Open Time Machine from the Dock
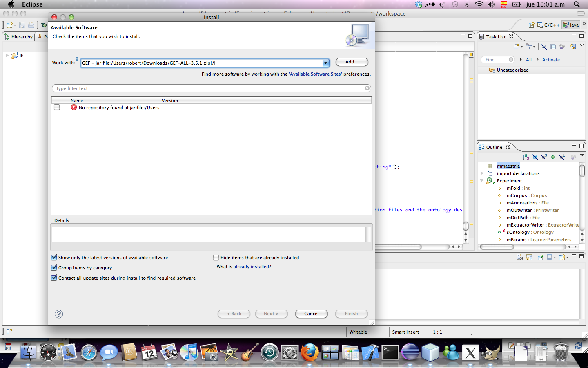The image size is (588, 368). (269, 352)
